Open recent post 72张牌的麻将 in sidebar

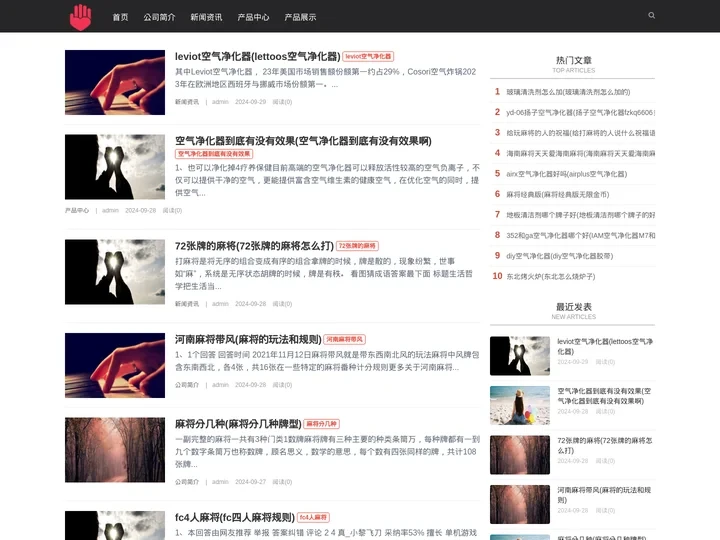pos(604,446)
